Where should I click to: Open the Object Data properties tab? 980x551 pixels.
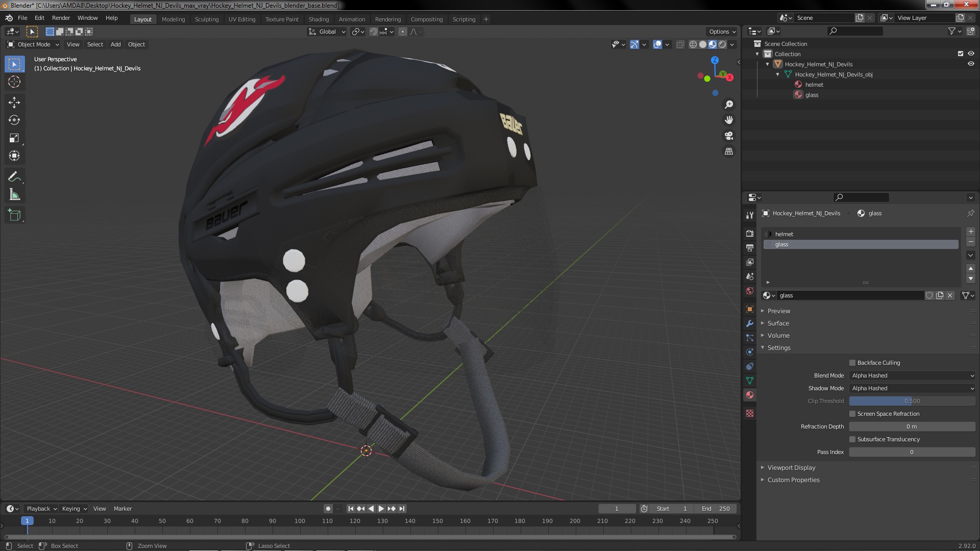coord(750,381)
